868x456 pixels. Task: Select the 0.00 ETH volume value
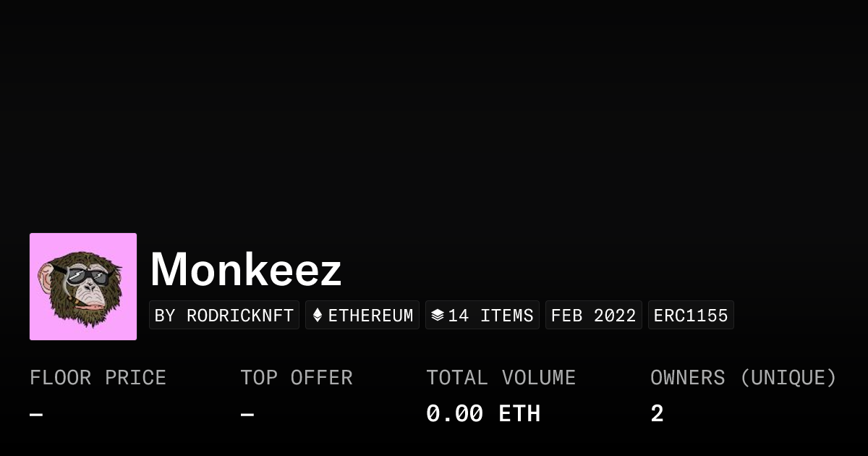(483, 414)
